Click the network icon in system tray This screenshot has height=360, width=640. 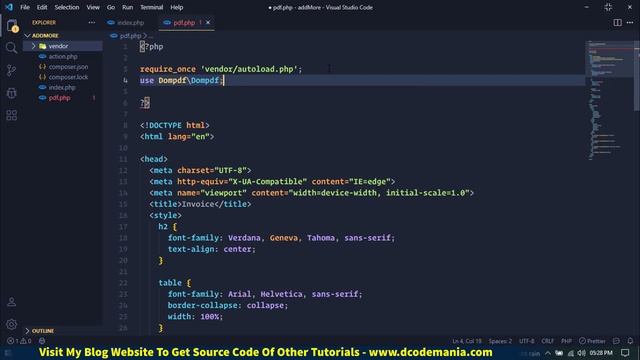tap(571, 353)
